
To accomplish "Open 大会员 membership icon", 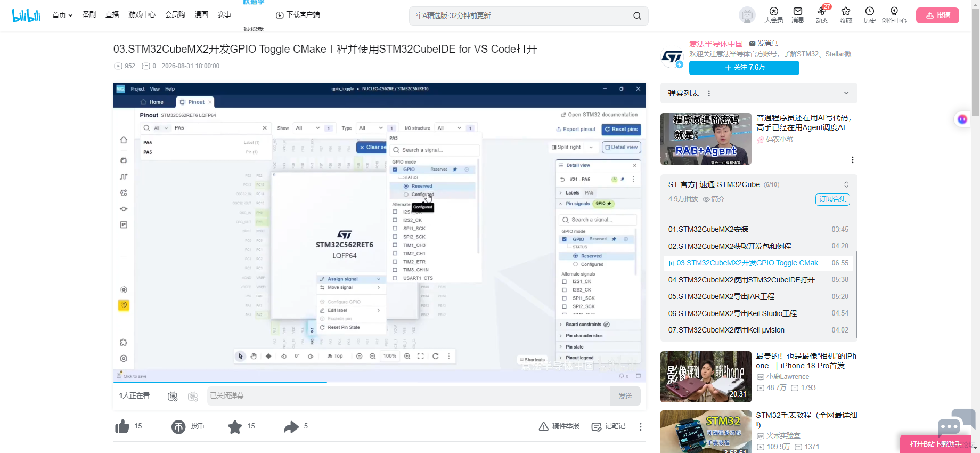I will pos(774,15).
